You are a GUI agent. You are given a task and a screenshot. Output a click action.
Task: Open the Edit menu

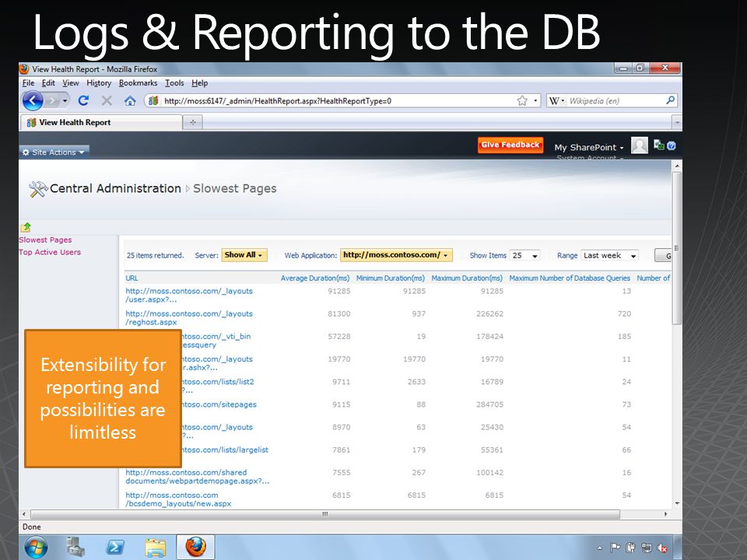point(48,83)
